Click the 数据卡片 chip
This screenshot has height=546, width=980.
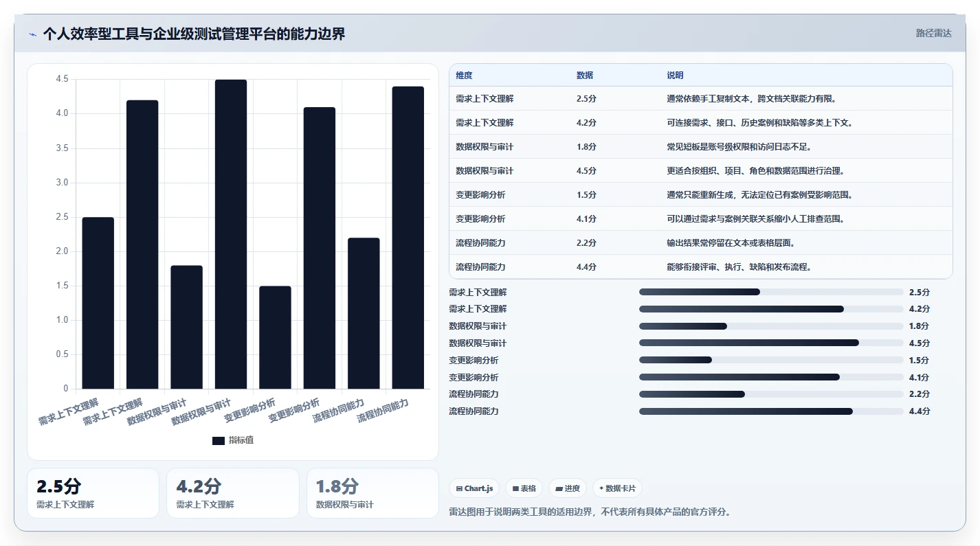(617, 488)
